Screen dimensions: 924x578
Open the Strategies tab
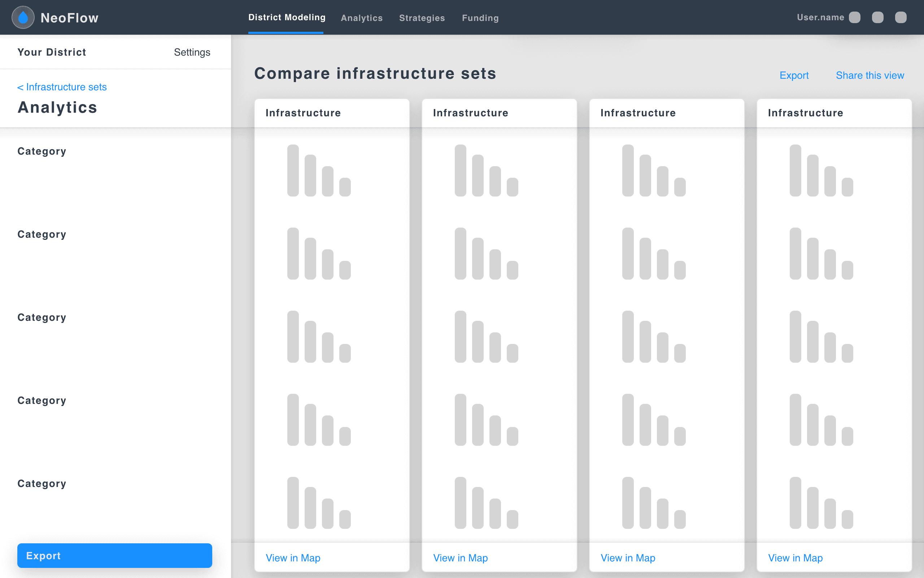tap(422, 18)
